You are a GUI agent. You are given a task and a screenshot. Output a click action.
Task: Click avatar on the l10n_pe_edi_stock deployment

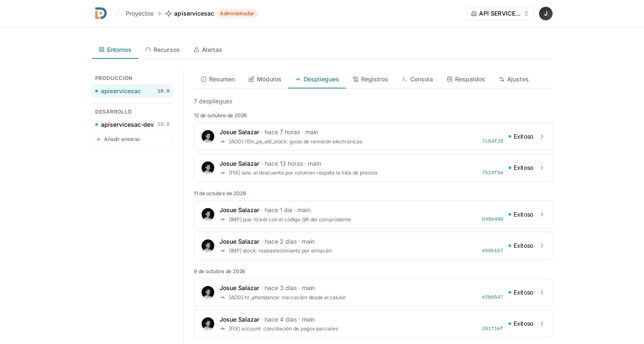point(208,137)
